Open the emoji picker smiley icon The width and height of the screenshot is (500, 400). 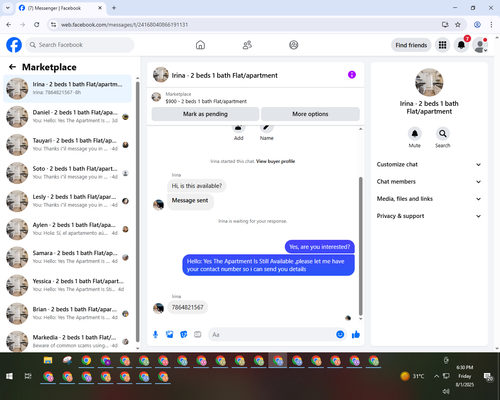point(340,334)
